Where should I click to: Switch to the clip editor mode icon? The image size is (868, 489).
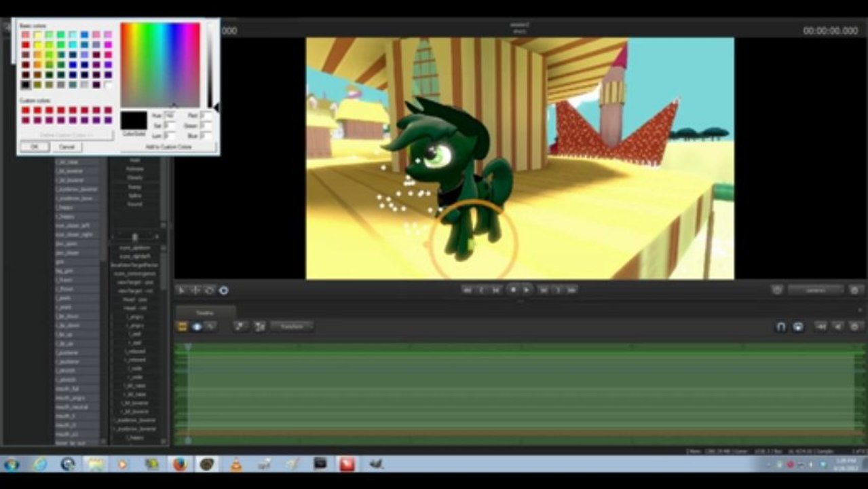(183, 327)
